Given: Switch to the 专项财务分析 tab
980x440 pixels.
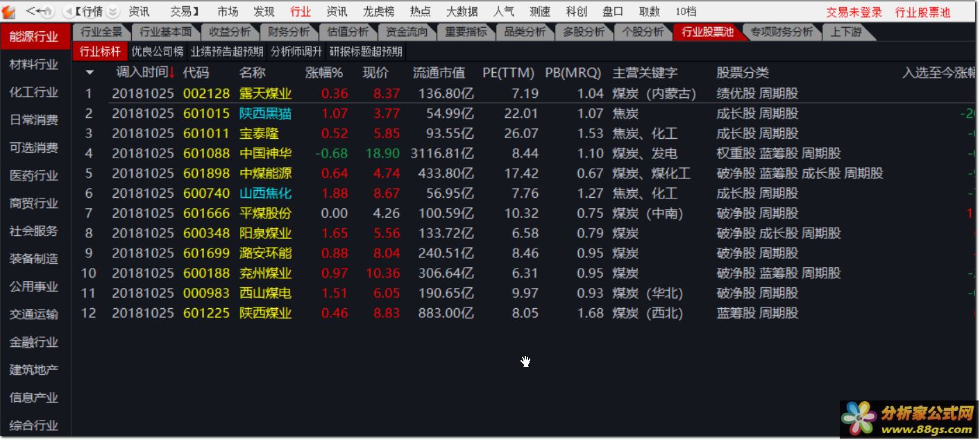Looking at the screenshot, I should pos(782,32).
